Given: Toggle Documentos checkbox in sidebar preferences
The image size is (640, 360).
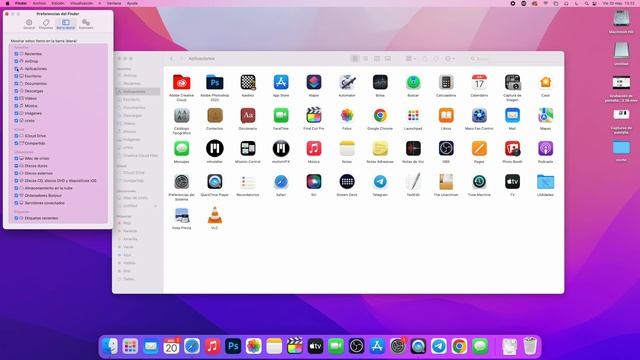Looking at the screenshot, I should pyautogui.click(x=16, y=84).
